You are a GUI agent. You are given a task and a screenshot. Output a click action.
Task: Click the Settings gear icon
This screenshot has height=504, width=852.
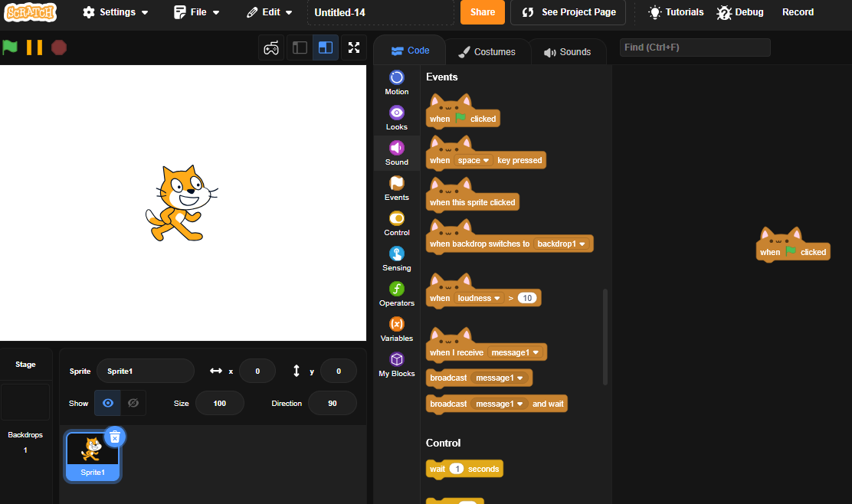click(x=89, y=12)
